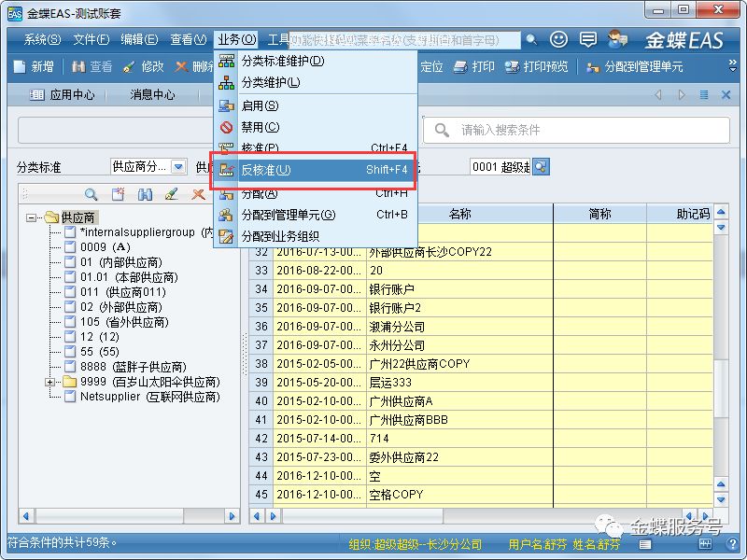The image size is (747, 560).
Task: Click the row named 广州供应商BBB
Action: (481, 419)
